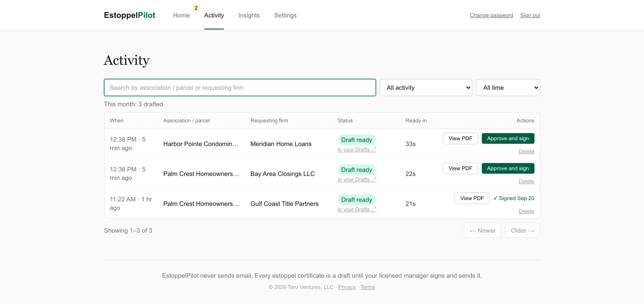Expand the All time filter dropdown
Viewport: 644px width, 305px height.
point(508,88)
